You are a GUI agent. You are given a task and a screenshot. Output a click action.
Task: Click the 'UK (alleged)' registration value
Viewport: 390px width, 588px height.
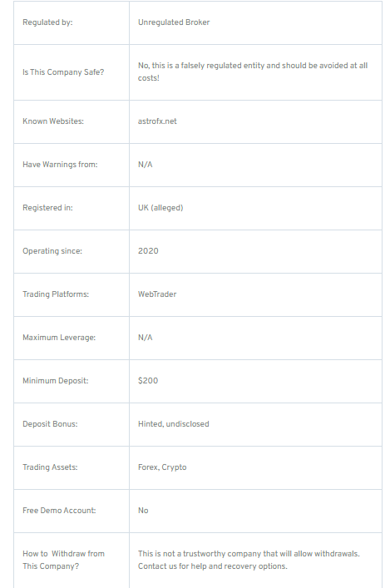pyautogui.click(x=160, y=208)
